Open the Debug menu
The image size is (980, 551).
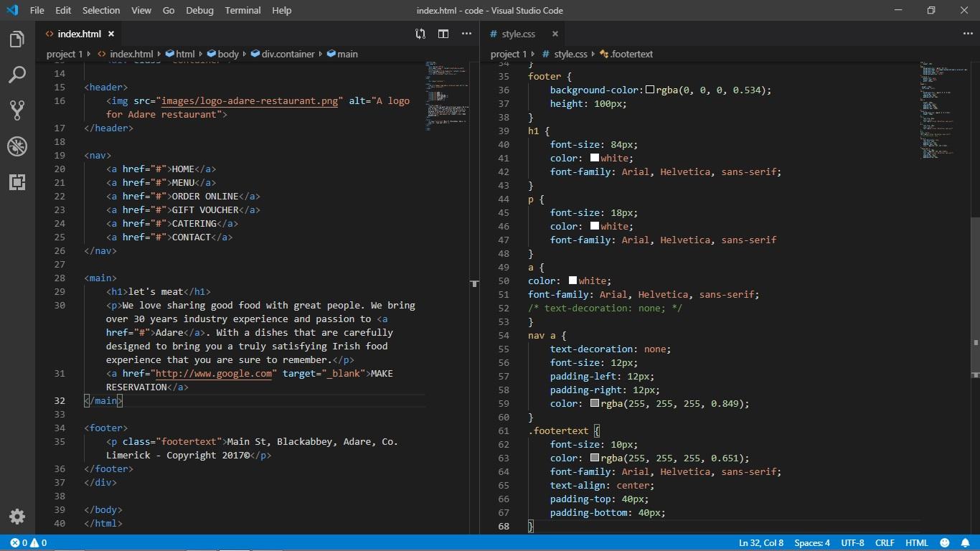click(199, 10)
